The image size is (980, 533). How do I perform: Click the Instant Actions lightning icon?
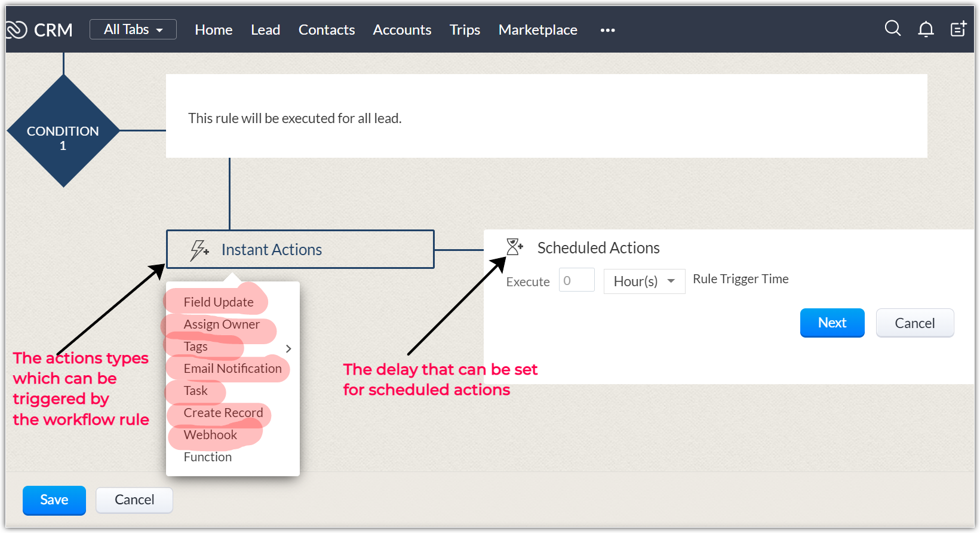(x=199, y=250)
